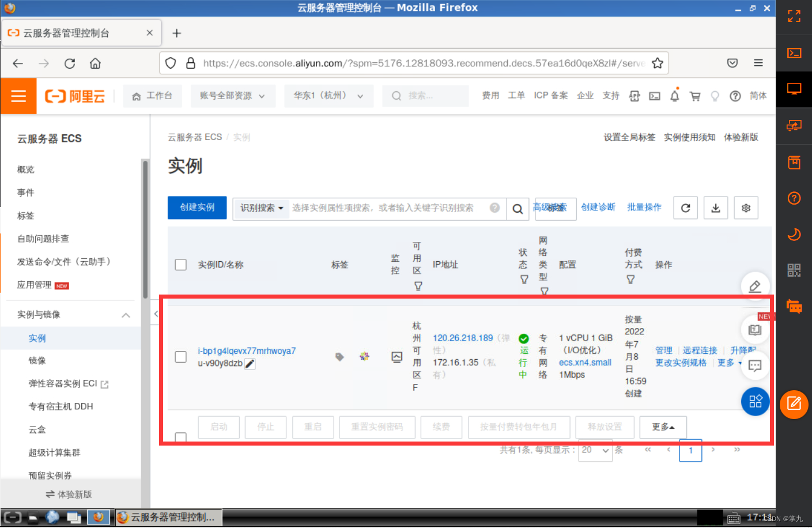Image resolution: width=812 pixels, height=528 pixels.
Task: Click sidebar vertical scrollbar
Action: [x=145, y=229]
